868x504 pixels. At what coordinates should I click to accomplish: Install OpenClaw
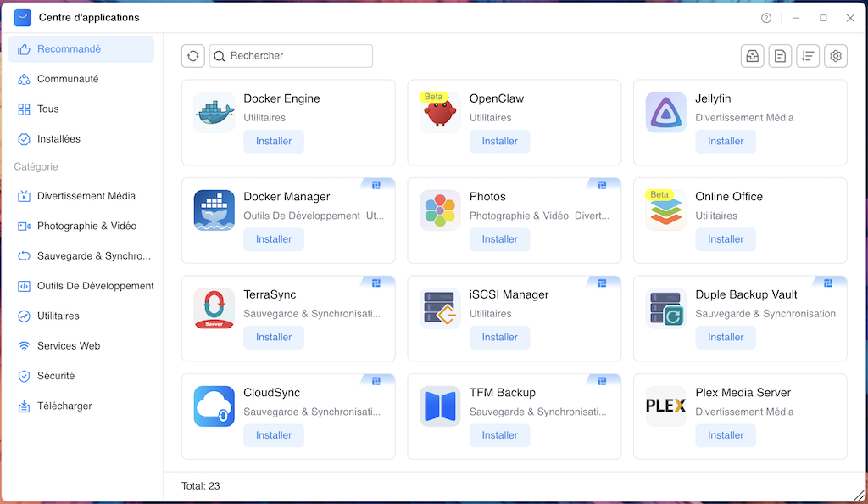(x=500, y=141)
